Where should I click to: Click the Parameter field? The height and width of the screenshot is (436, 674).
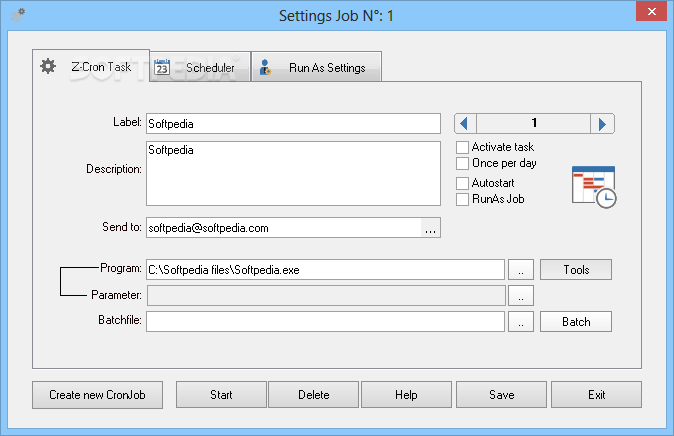click(326, 295)
